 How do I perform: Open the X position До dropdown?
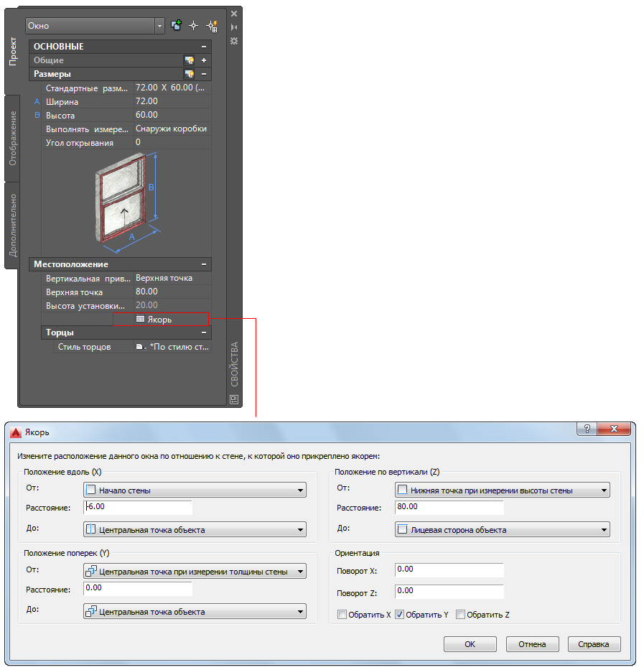coord(195,529)
